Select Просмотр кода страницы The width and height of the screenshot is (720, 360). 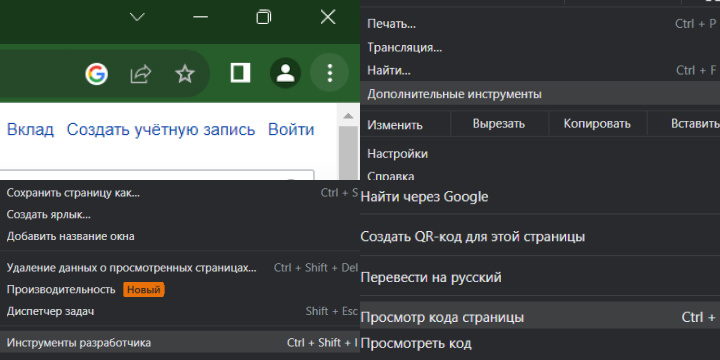540,317
